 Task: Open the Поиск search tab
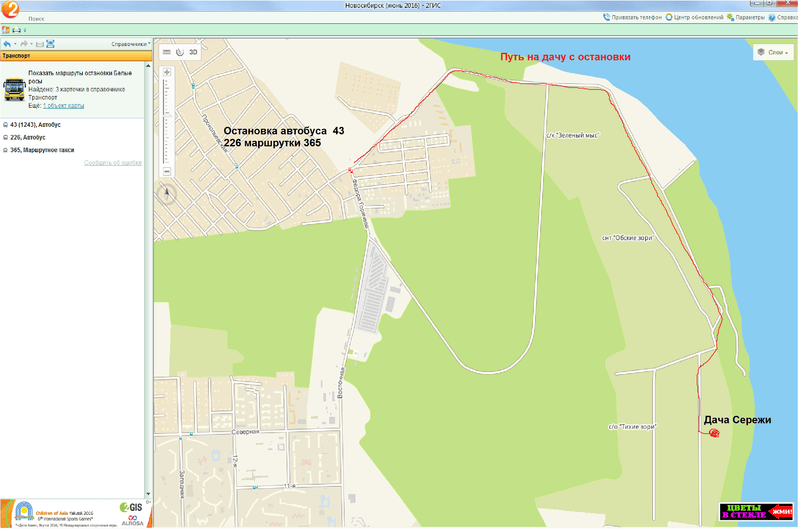[x=36, y=19]
